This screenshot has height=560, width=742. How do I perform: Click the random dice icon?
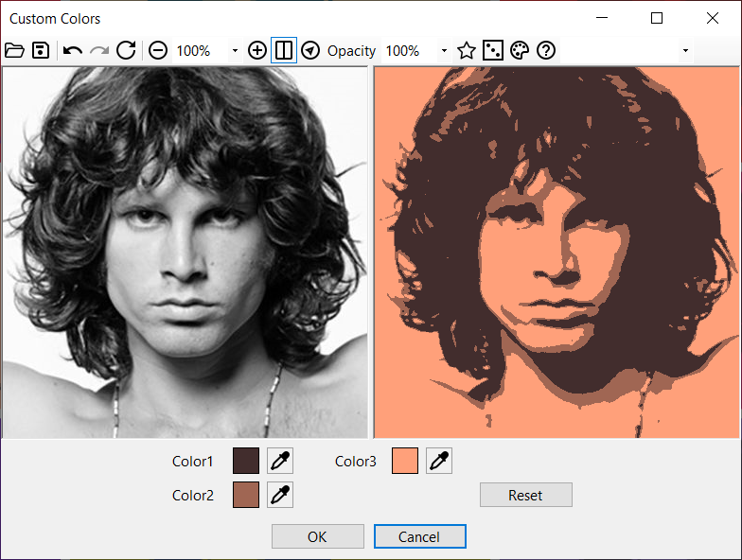pyautogui.click(x=492, y=50)
